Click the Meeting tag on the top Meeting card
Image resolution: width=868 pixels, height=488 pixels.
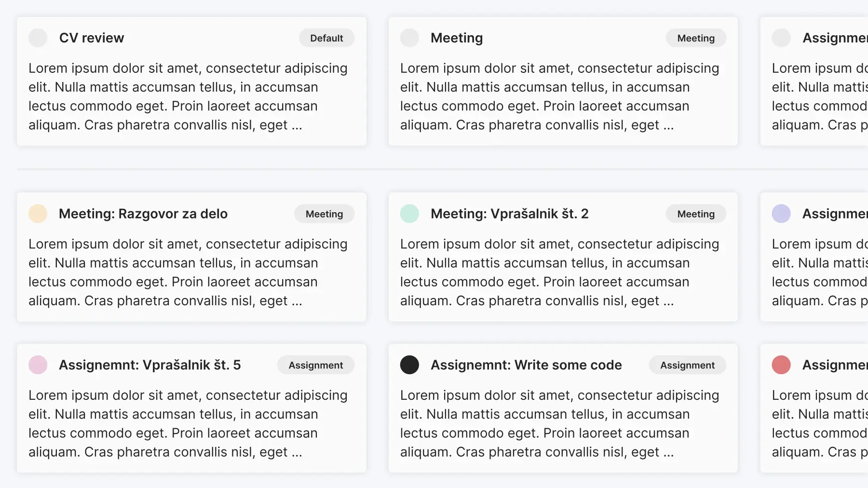tap(696, 38)
